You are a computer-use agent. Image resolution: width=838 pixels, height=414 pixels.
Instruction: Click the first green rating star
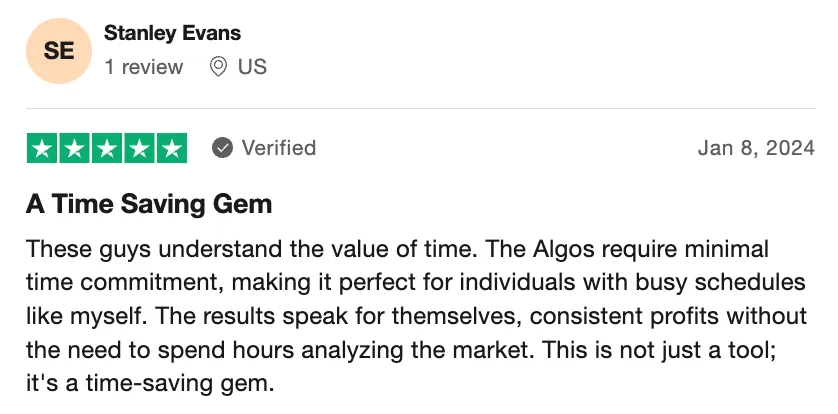42,148
